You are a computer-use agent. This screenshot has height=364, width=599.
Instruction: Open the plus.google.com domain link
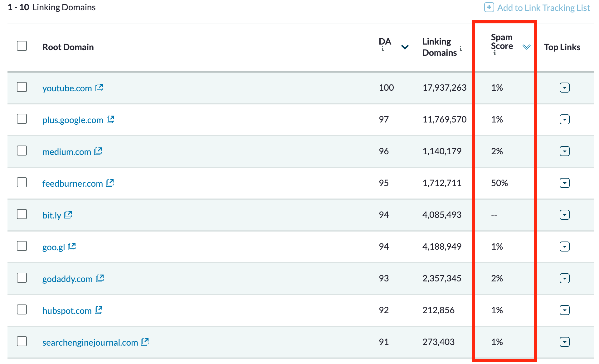click(73, 120)
